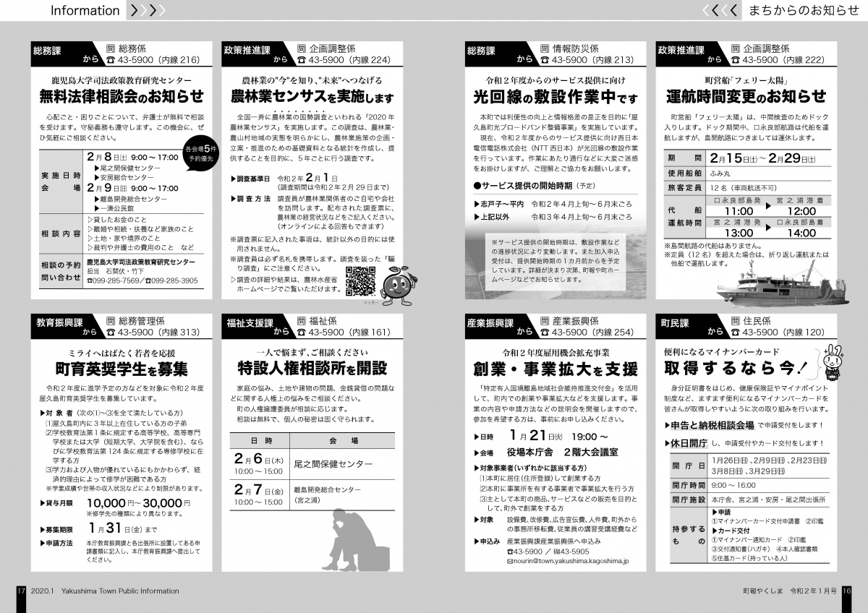Click the headline '取得するなら今!'
Image resolution: width=868 pixels, height=613 pixels.
click(x=736, y=369)
